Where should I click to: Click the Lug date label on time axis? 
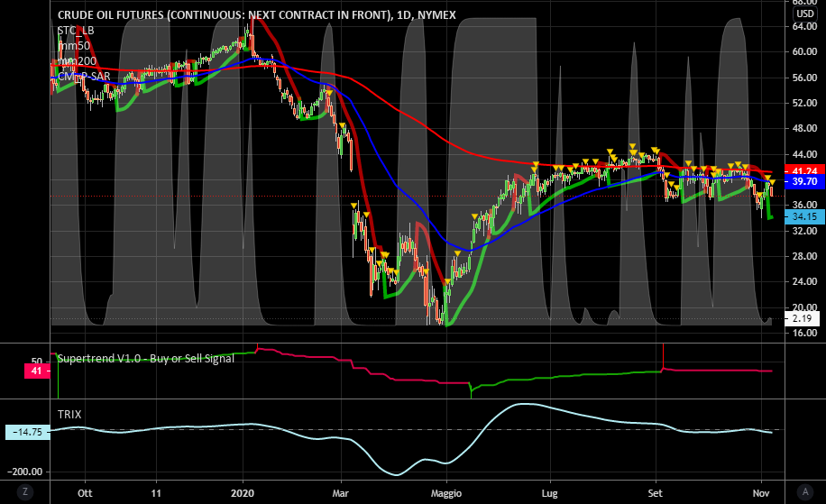pyautogui.click(x=549, y=493)
